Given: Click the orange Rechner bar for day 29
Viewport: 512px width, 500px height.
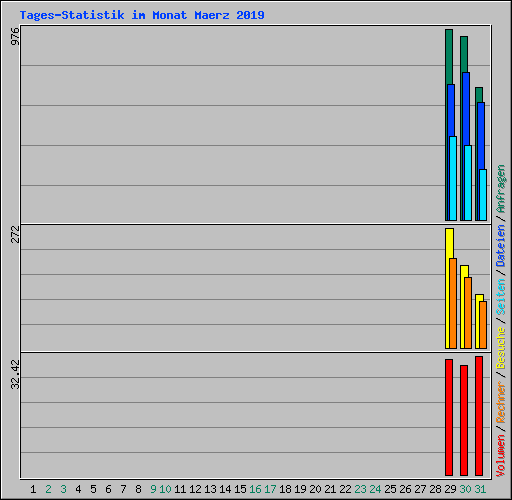Looking at the screenshot, I should (x=453, y=303).
